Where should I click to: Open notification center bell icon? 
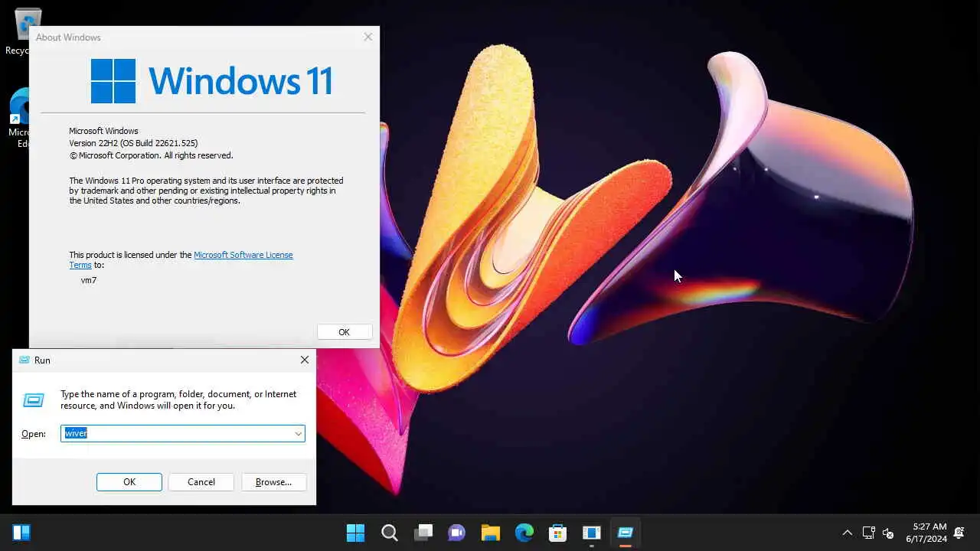pos(959,533)
